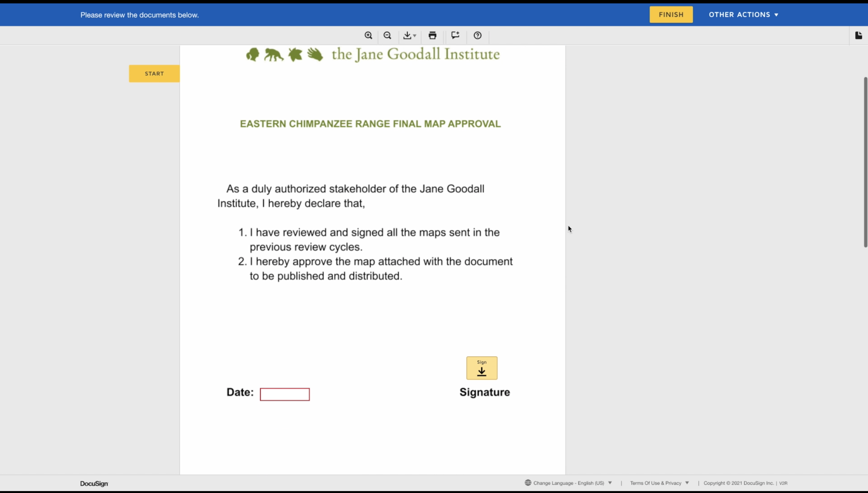Open help question mark icon
868x493 pixels.
(477, 36)
